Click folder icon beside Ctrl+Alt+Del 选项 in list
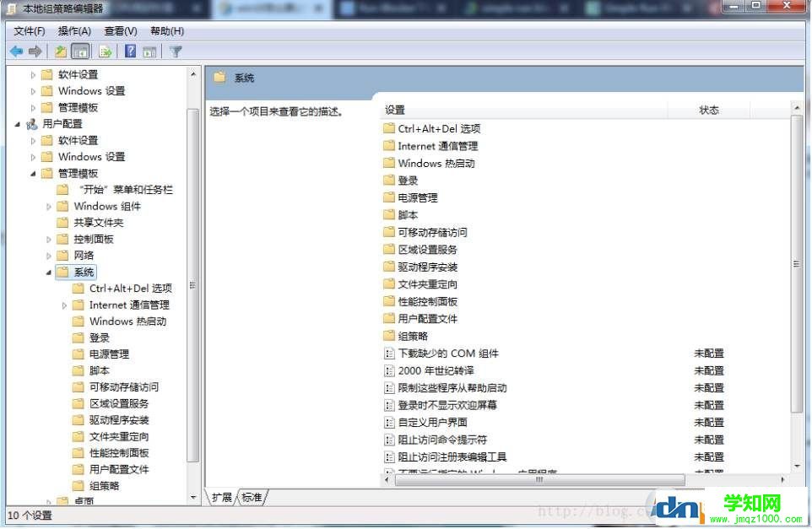This screenshot has width=812, height=529. tap(389, 128)
